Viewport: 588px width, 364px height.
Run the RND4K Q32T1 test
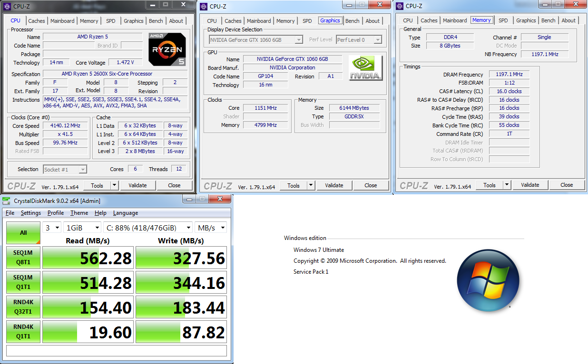tap(23, 307)
